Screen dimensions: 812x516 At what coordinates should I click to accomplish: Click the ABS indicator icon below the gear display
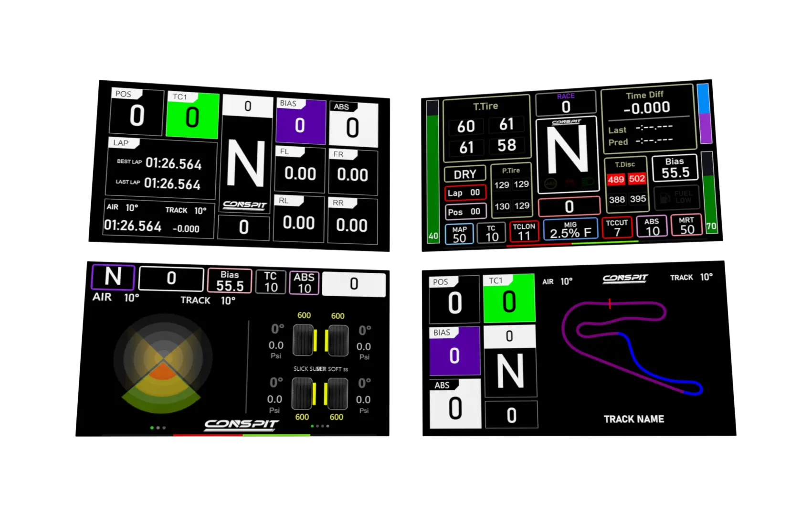550,183
